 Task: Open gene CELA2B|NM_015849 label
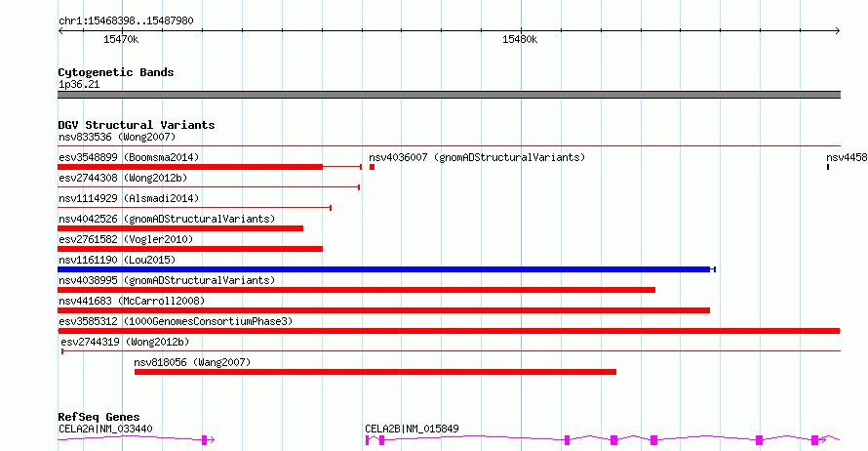pyautogui.click(x=412, y=429)
